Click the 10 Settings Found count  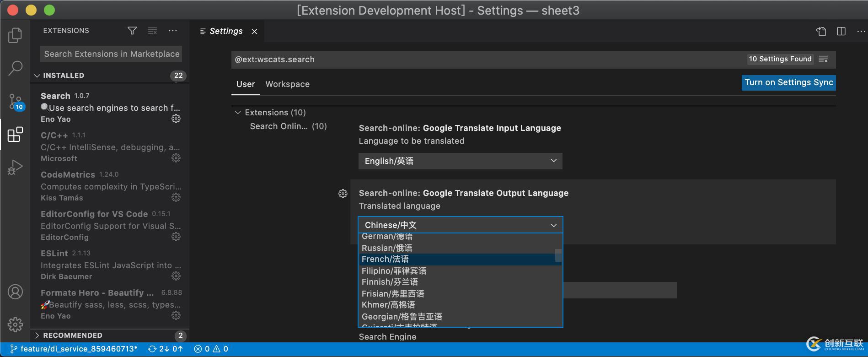pos(780,59)
